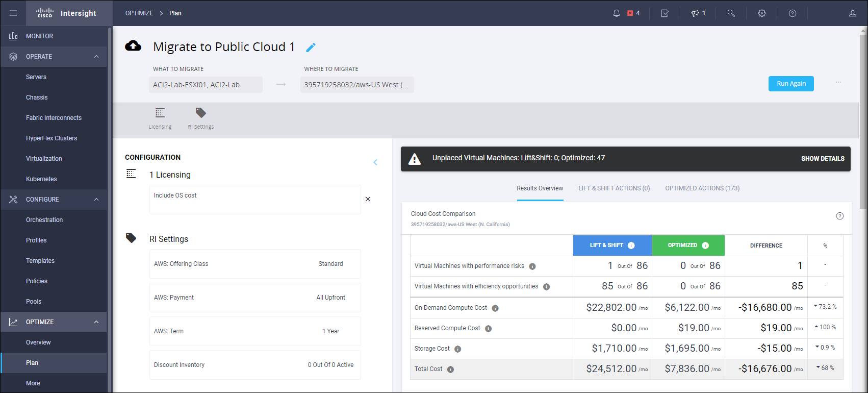Click the Cisco Intersight logo
This screenshot has height=393, width=868.
pyautogui.click(x=66, y=13)
